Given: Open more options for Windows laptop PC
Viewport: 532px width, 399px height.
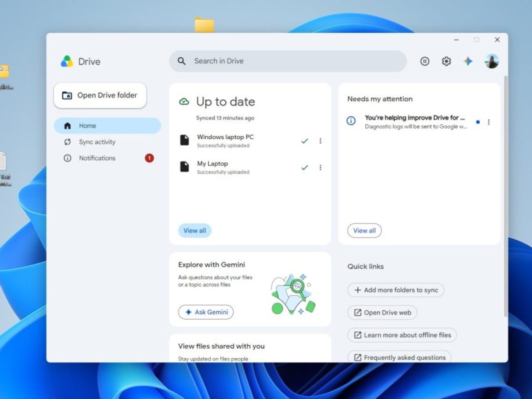Looking at the screenshot, I should pos(320,141).
